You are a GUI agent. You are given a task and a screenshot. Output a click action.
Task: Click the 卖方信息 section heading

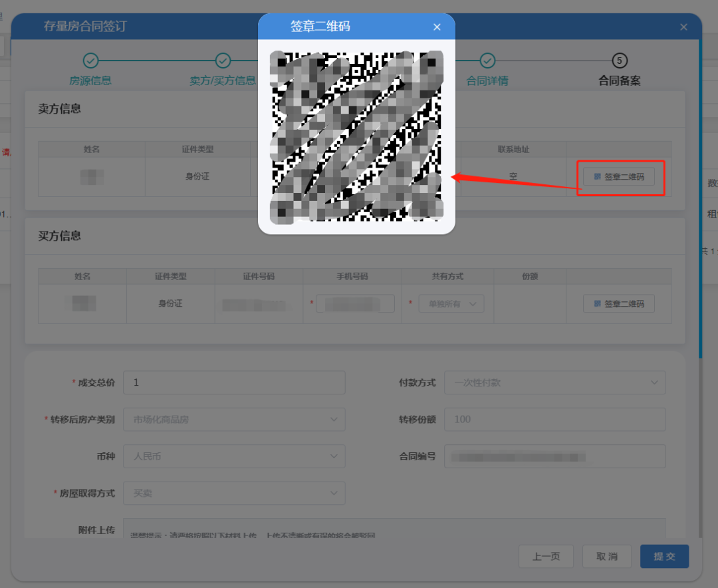(60, 109)
